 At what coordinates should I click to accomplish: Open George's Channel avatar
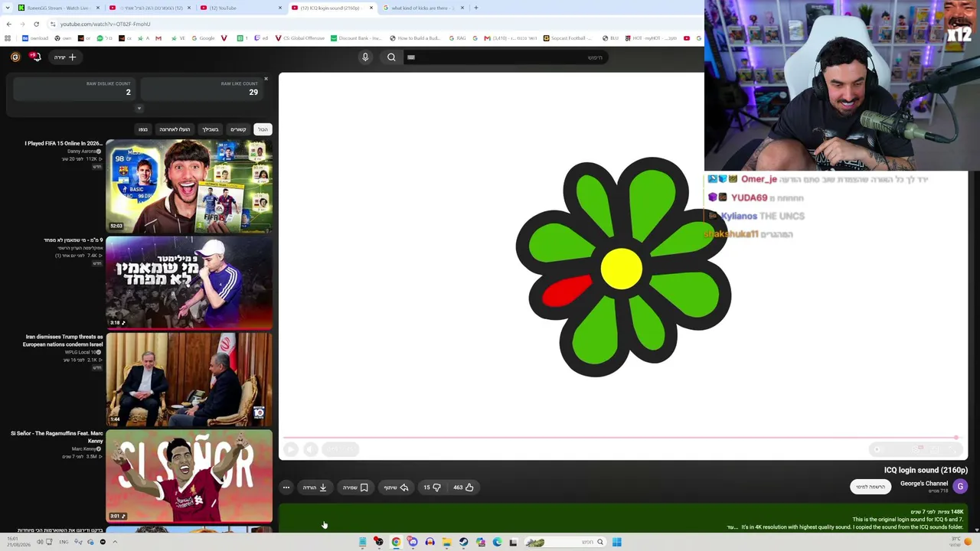pos(960,486)
